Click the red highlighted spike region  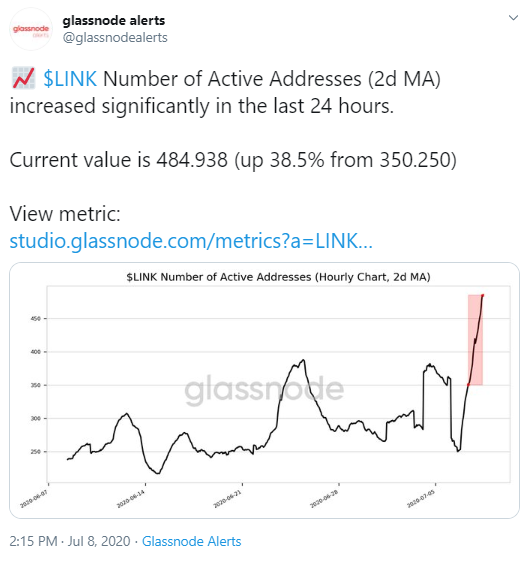(475, 340)
